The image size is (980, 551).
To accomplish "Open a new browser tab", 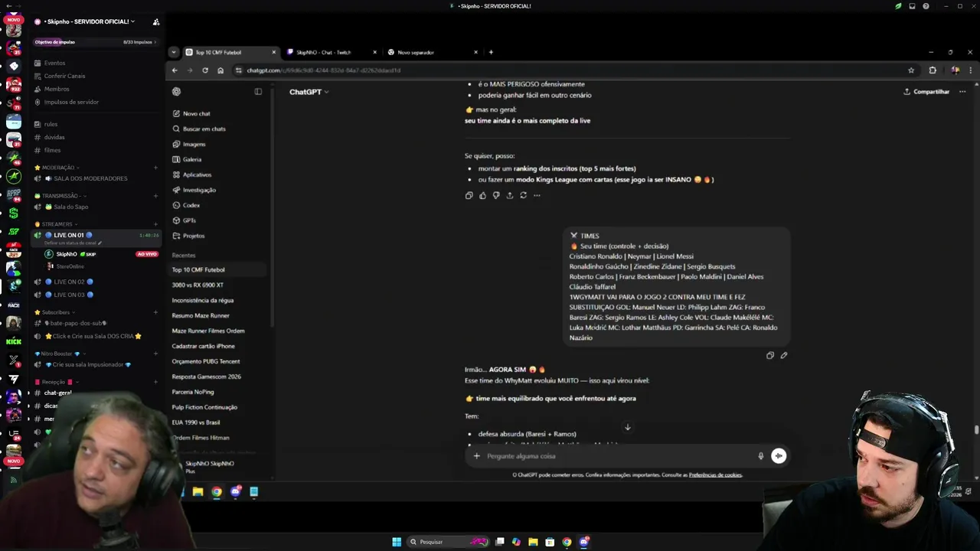I will coord(491,52).
